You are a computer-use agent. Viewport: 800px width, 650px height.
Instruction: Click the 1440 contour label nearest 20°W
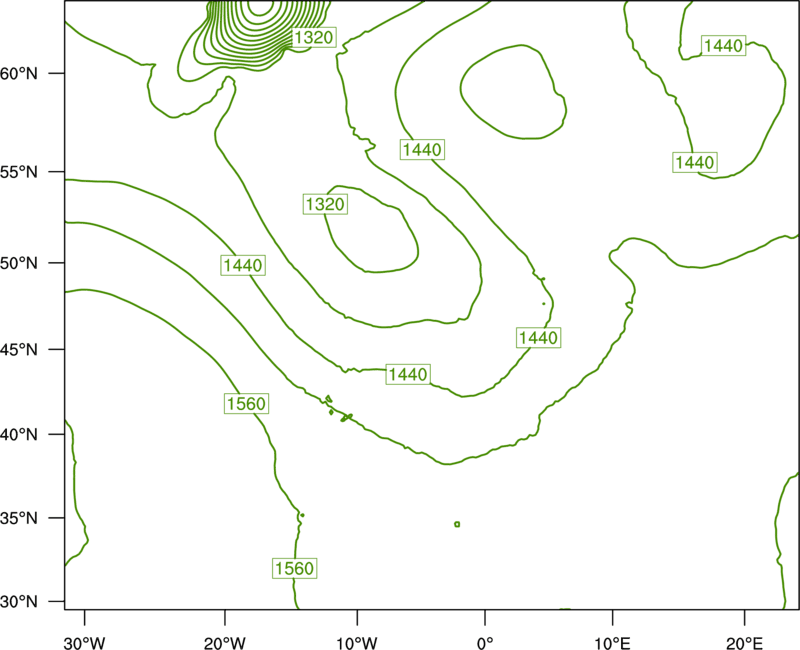point(243,265)
